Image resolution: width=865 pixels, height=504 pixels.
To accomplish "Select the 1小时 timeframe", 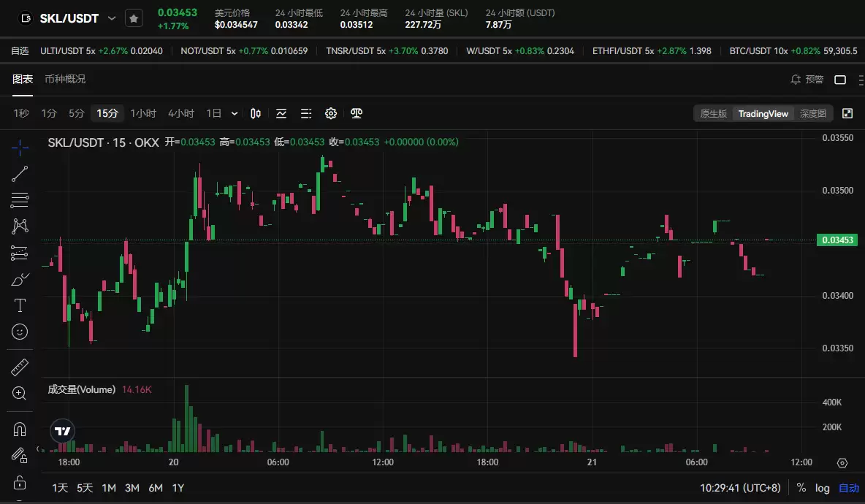I will [x=143, y=113].
